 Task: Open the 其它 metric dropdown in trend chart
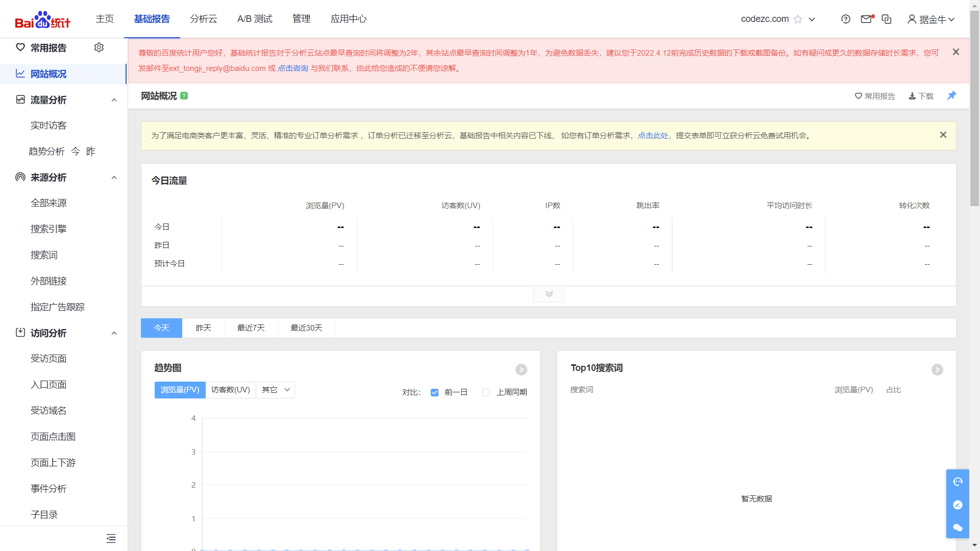pyautogui.click(x=275, y=390)
